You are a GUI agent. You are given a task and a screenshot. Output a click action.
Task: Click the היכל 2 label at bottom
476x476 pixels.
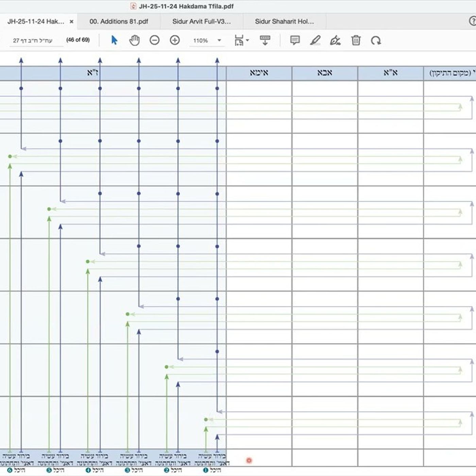tap(173, 470)
